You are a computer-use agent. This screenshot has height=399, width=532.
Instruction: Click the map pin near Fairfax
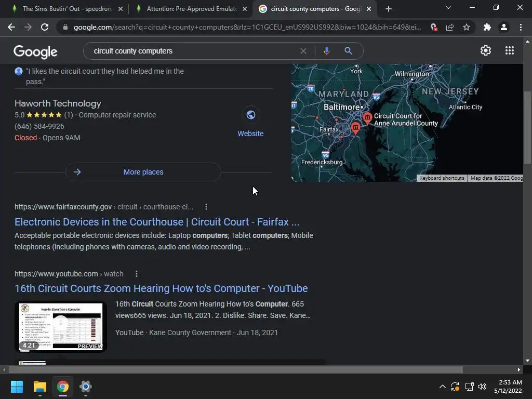[355, 129]
